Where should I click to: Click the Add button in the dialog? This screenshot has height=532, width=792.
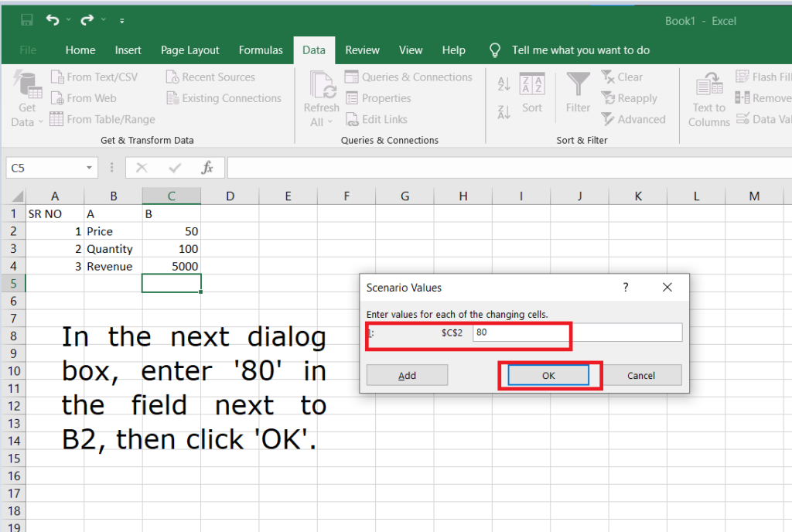pyautogui.click(x=407, y=375)
